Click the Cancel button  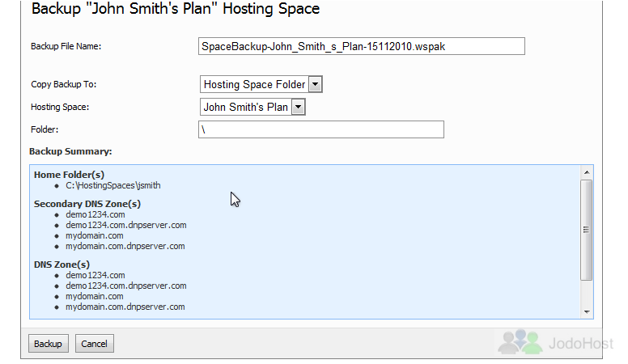(95, 344)
